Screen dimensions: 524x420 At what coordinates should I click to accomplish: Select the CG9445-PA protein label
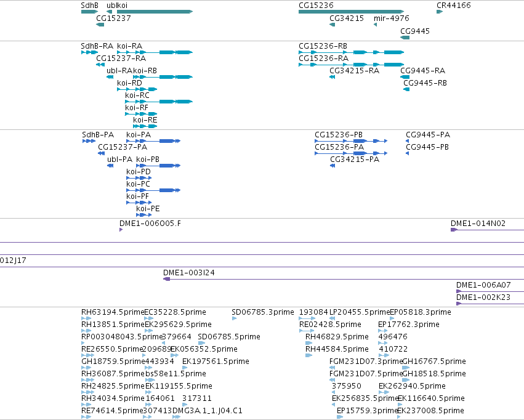coord(428,135)
